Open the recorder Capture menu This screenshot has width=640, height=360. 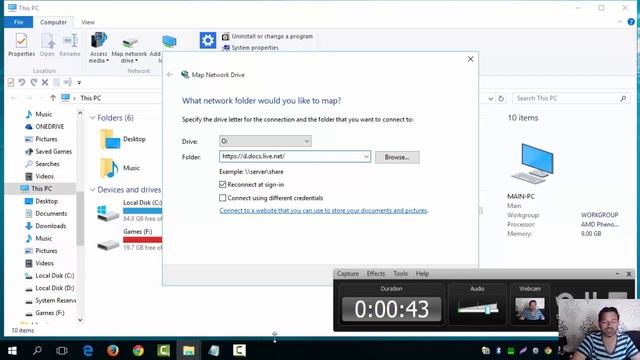348,273
